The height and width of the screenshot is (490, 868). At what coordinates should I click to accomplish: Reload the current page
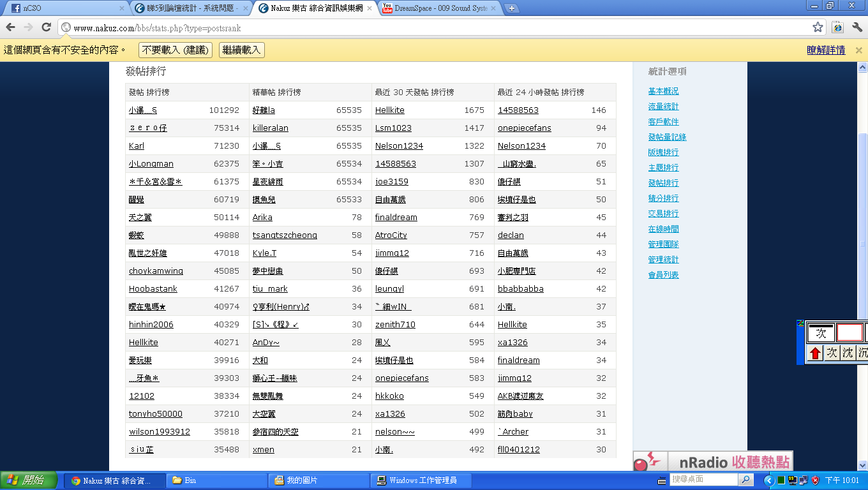[x=46, y=27]
